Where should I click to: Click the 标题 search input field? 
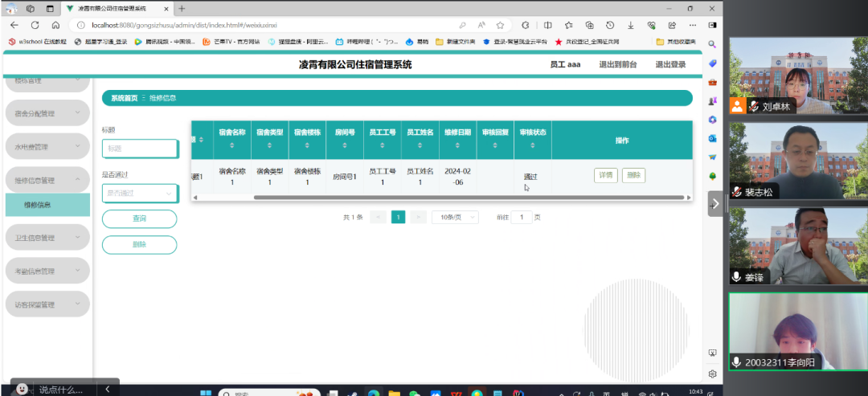(139, 149)
